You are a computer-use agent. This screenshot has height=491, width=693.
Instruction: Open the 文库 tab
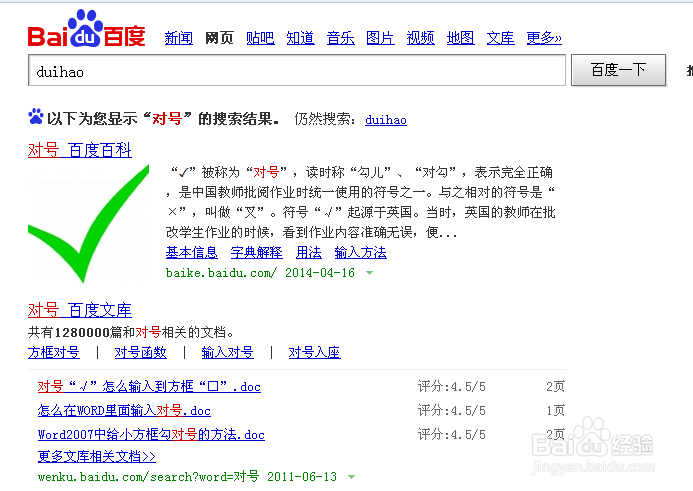(500, 38)
